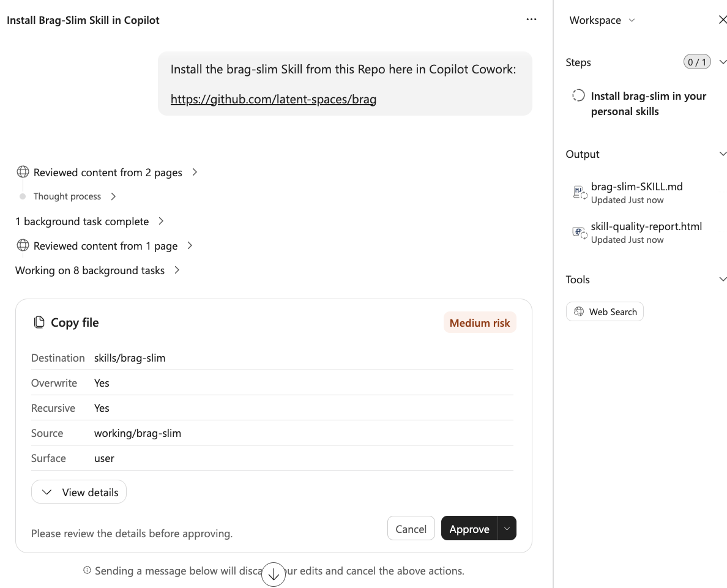727x588 pixels.
Task: Select the working/brag-slim source value
Action: (138, 433)
